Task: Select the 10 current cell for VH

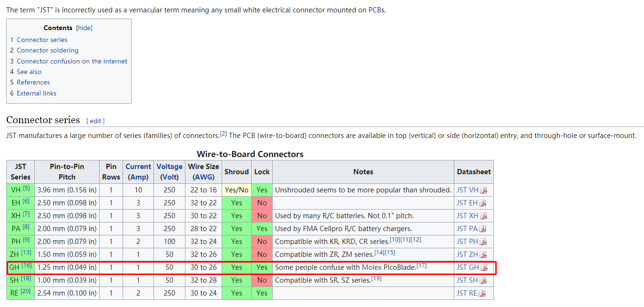Action: coord(138,190)
